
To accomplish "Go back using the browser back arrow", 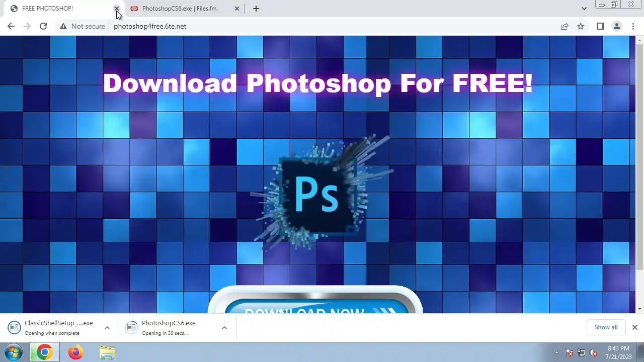I will 11,26.
